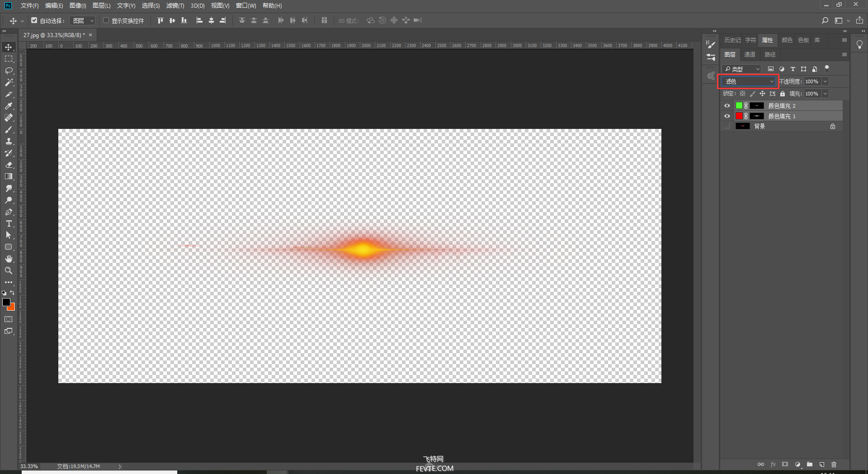Select the Hand tool
This screenshot has width=868, height=474.
click(9, 259)
